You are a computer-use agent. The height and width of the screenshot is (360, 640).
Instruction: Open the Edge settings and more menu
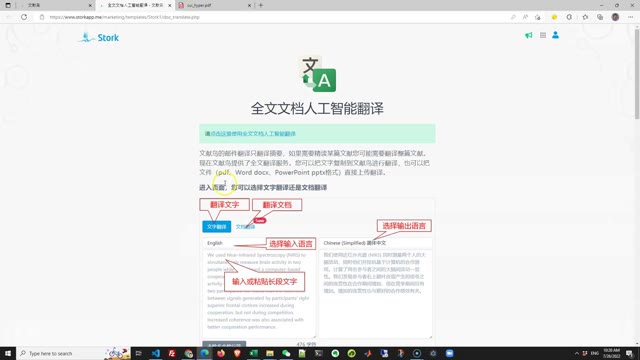tap(631, 17)
